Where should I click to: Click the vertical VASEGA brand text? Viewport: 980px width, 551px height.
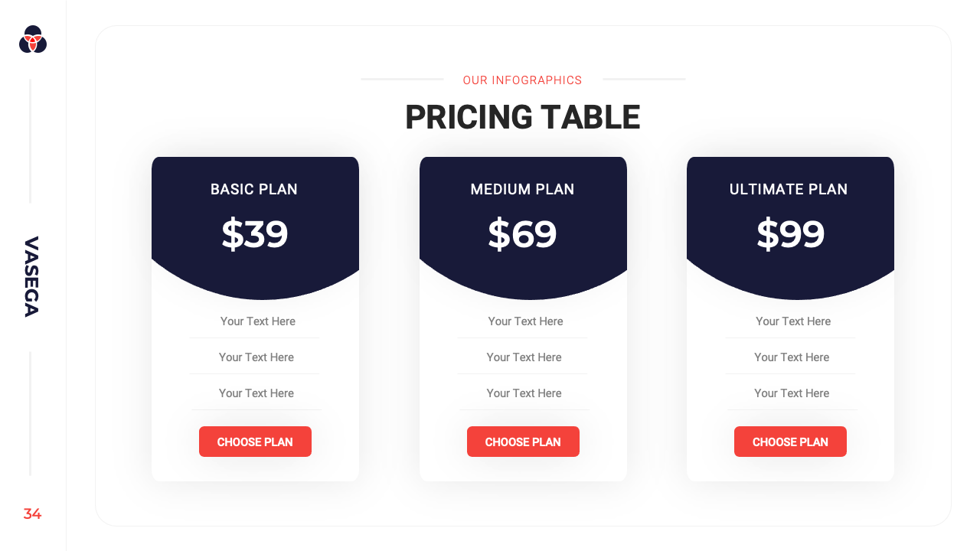[31, 276]
